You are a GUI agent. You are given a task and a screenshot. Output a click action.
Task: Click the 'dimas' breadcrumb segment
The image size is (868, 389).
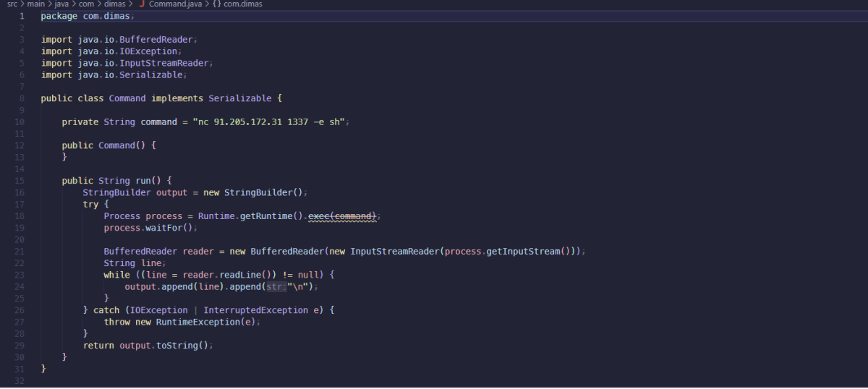(114, 4)
